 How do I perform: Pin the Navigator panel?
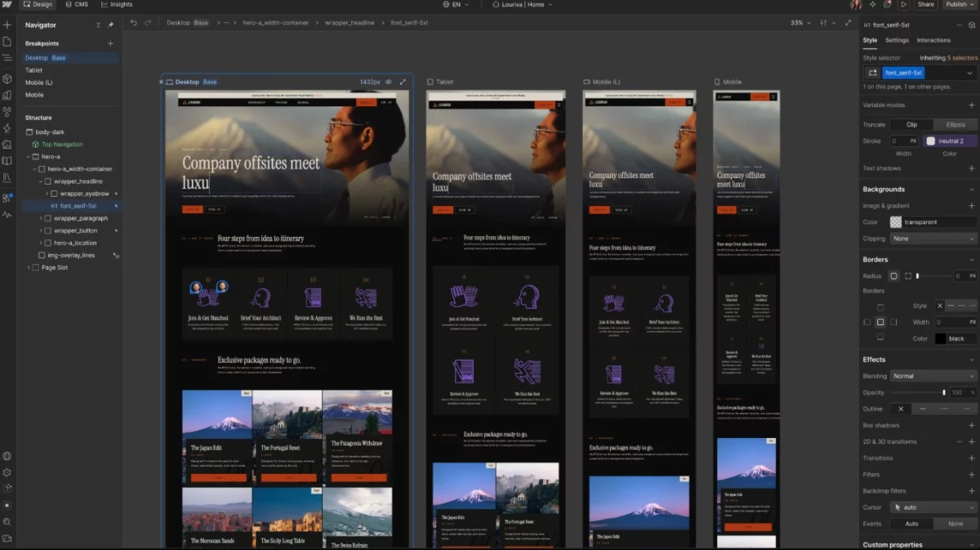tap(111, 25)
